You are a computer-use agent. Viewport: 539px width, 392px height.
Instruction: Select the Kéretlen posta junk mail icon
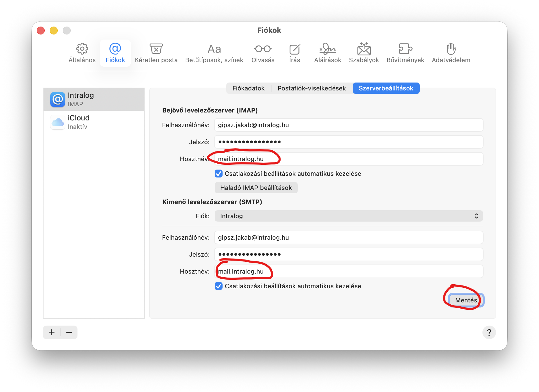click(156, 49)
